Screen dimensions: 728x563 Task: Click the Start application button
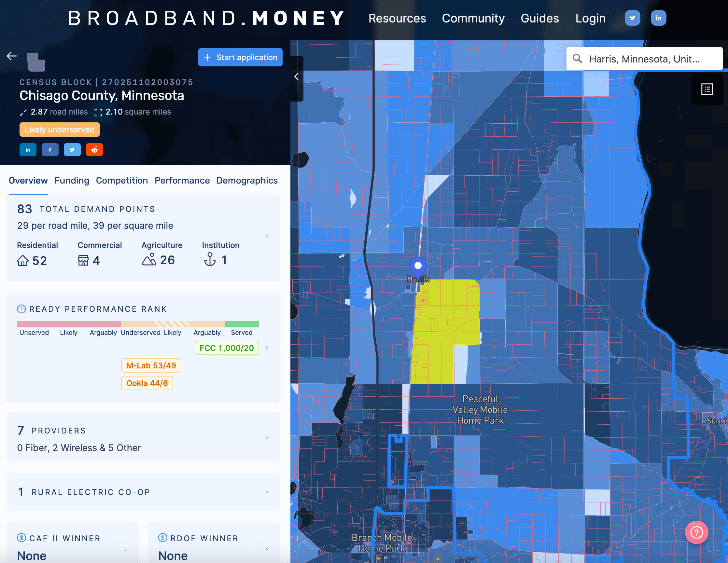[240, 57]
